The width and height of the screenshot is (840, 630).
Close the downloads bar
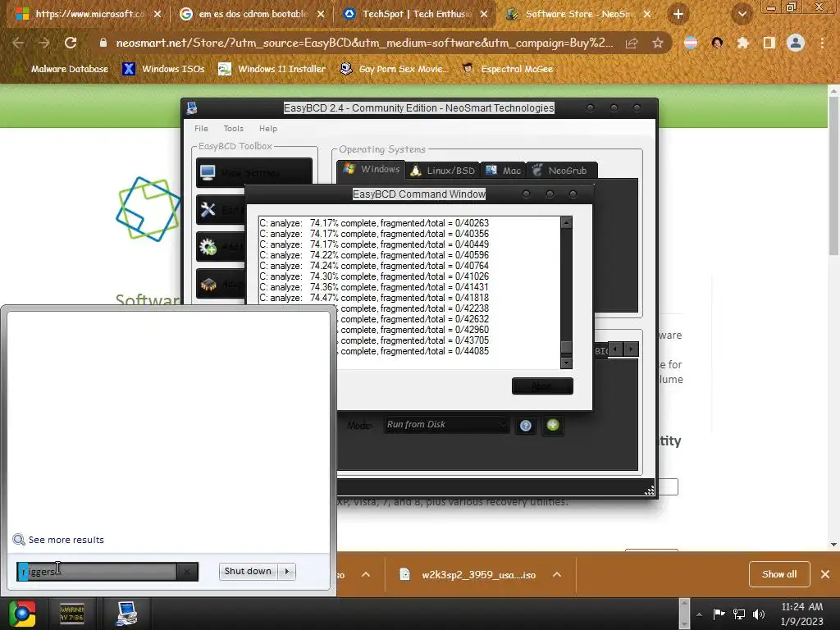point(825,574)
